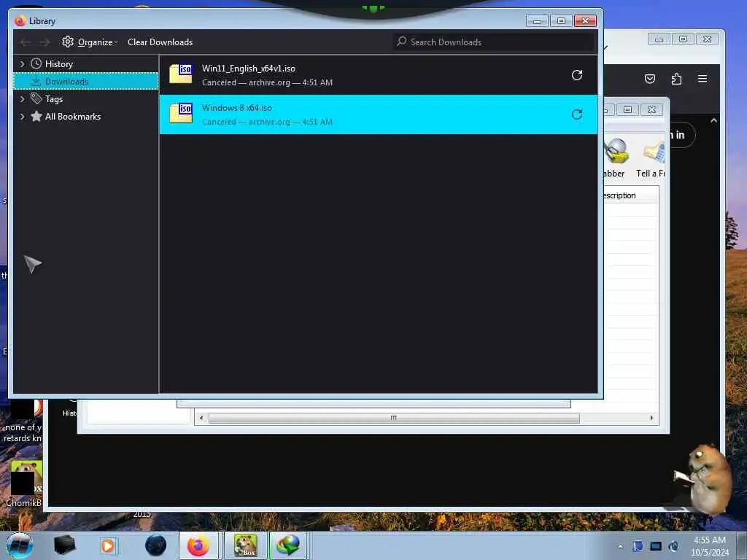This screenshot has height=560, width=747.
Task: Click the horizontal scrollbar thumb
Action: [394, 418]
